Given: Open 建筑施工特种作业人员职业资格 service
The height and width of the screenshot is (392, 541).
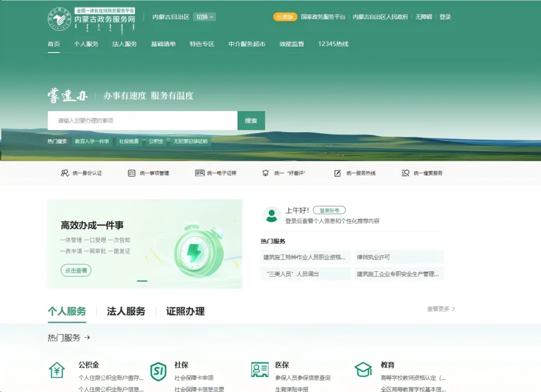Looking at the screenshot, I should (x=306, y=257).
